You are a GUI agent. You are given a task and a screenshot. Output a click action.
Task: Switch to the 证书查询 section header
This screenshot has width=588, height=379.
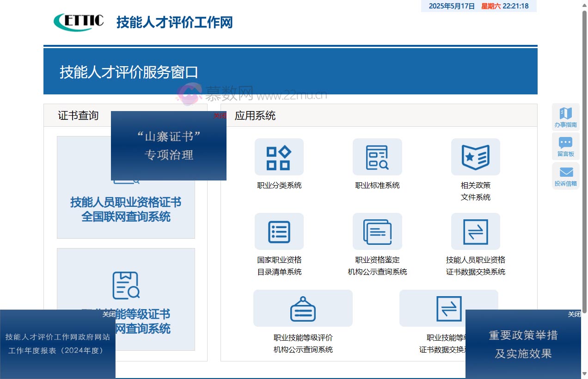pos(79,116)
